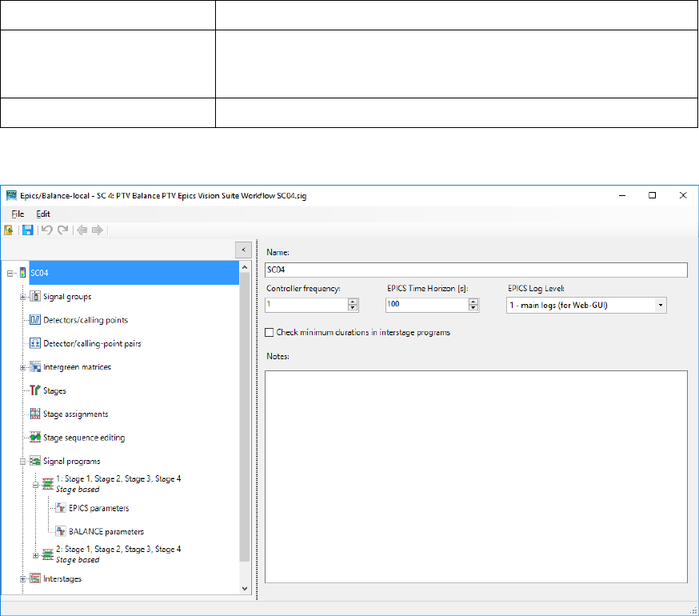
Task: Open the EPICS Log Level dropdown
Action: [661, 305]
